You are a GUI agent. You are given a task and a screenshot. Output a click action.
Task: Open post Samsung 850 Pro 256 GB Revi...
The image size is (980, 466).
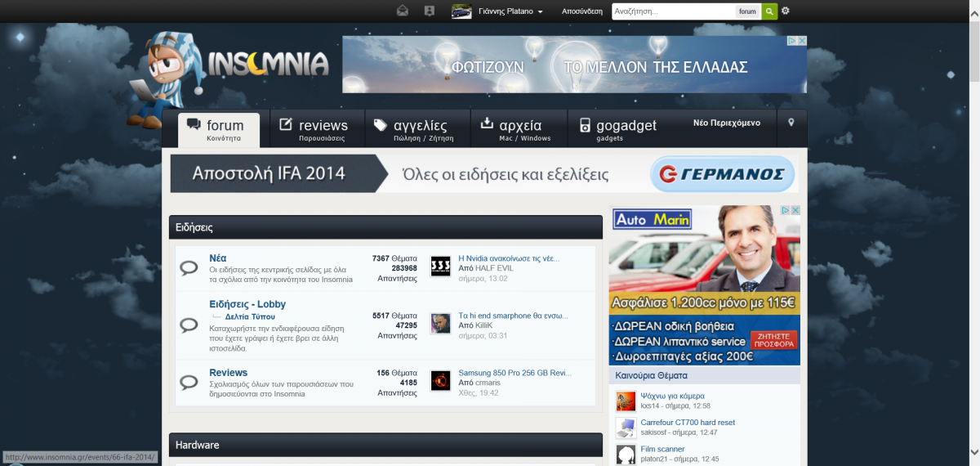(x=514, y=372)
